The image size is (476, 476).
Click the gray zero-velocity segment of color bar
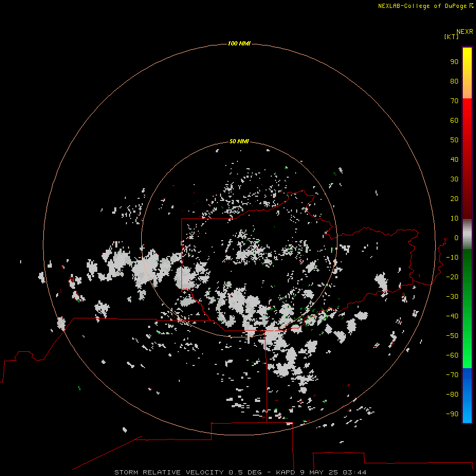pos(467,234)
